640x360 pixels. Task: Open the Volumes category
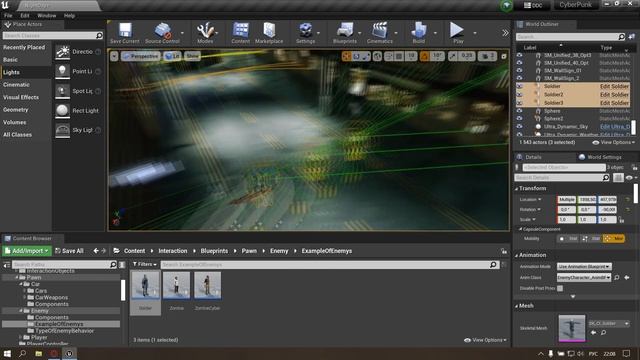tap(15, 122)
